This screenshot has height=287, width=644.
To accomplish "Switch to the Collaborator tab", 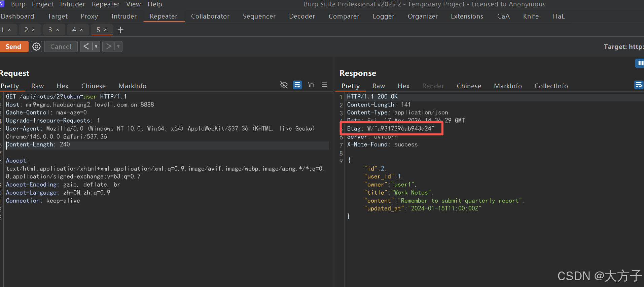I will tap(210, 16).
